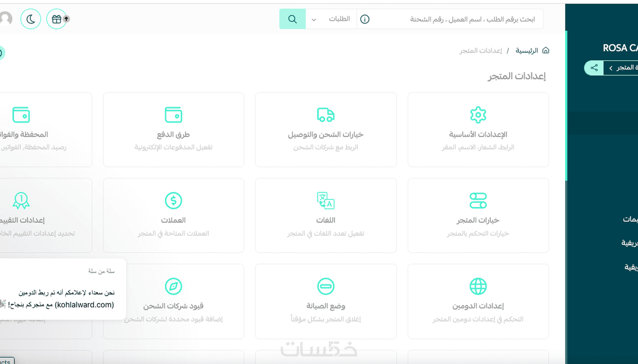Click the truck icon for shipping options
The height and width of the screenshot is (364, 638).
tap(326, 115)
